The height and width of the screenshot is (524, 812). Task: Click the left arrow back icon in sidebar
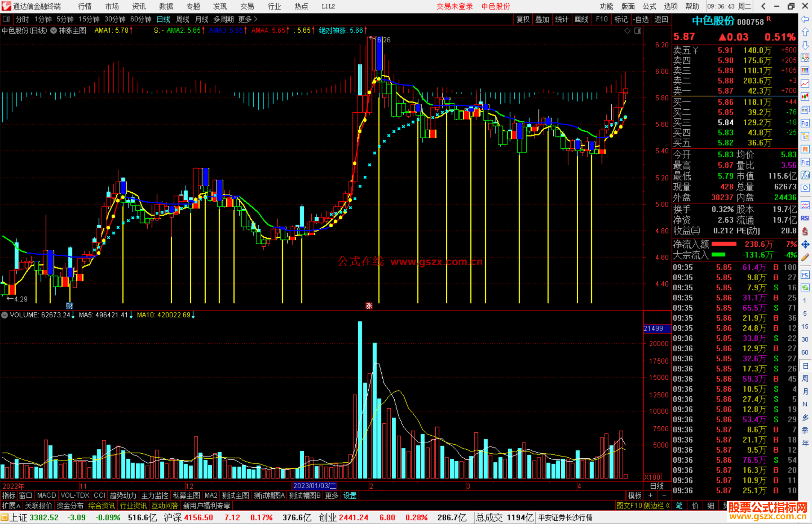click(x=805, y=19)
